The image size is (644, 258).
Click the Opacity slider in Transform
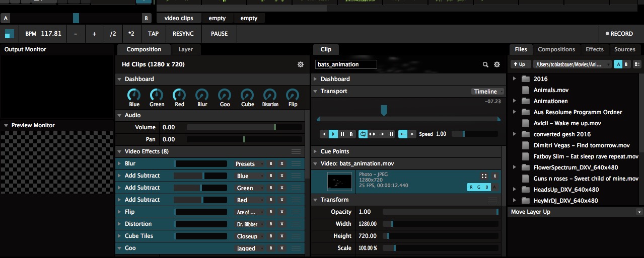pos(440,212)
